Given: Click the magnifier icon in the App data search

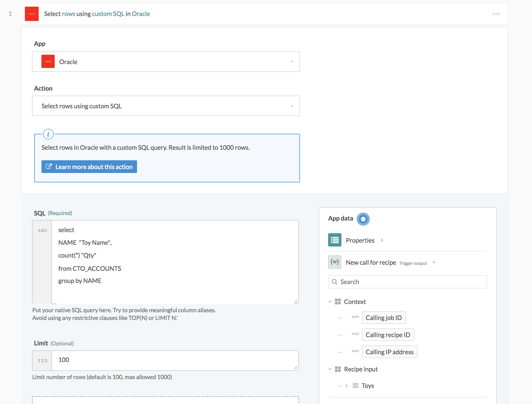Looking at the screenshot, I should 335,282.
